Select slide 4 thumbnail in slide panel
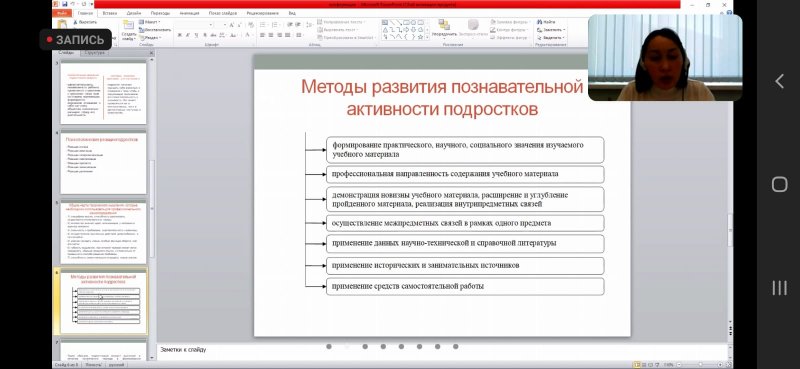Screen dimensions: 800x369 tap(104, 163)
